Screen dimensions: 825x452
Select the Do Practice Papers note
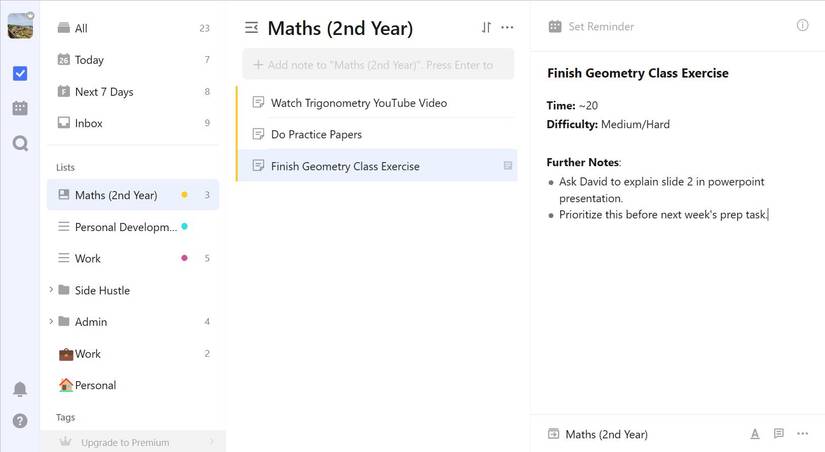[377, 134]
